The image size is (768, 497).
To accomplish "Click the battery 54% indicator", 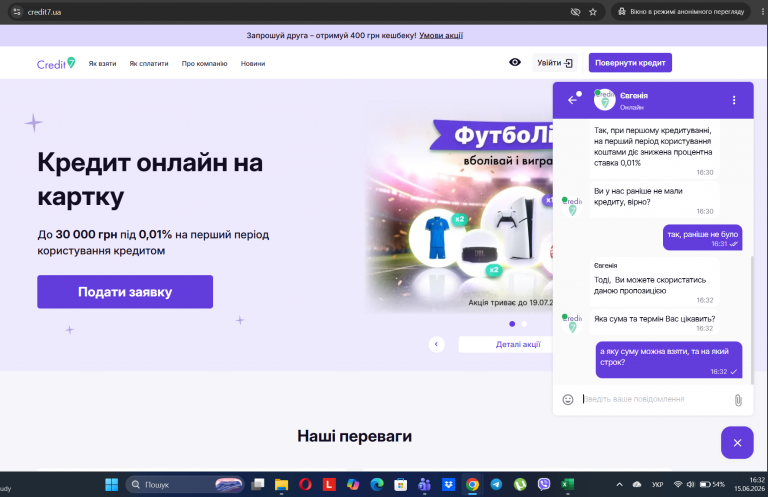I will pos(712,484).
